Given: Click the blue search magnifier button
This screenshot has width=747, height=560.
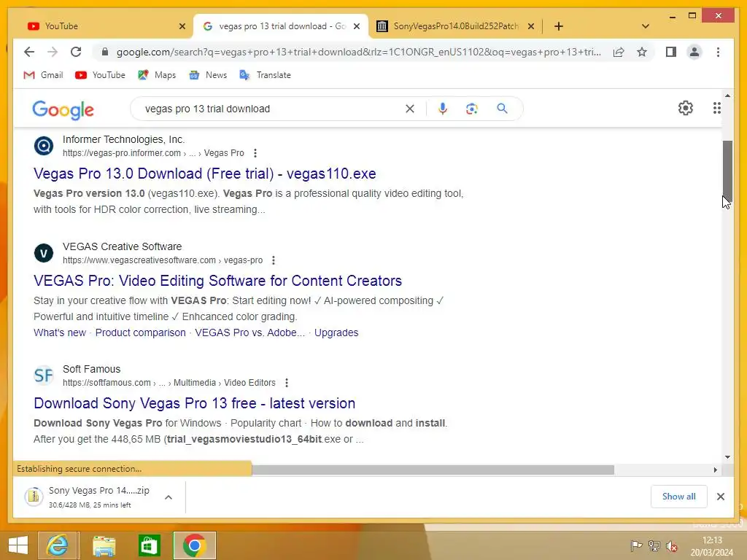Looking at the screenshot, I should [x=502, y=109].
